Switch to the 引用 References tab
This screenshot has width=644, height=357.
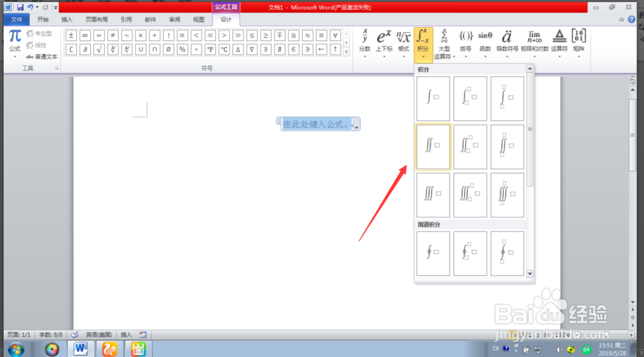point(126,19)
